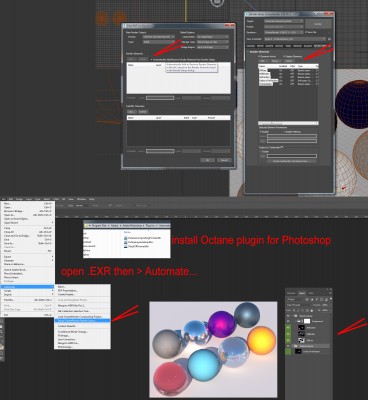Click OK in the OpenEXR Configuration dialog
This screenshot has height=400, width=368.
pos(207,160)
